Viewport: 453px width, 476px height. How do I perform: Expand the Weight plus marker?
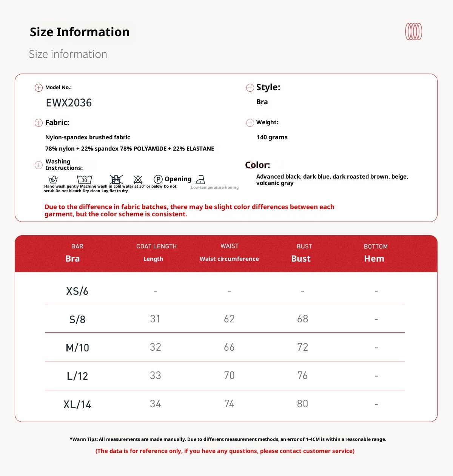(250, 123)
